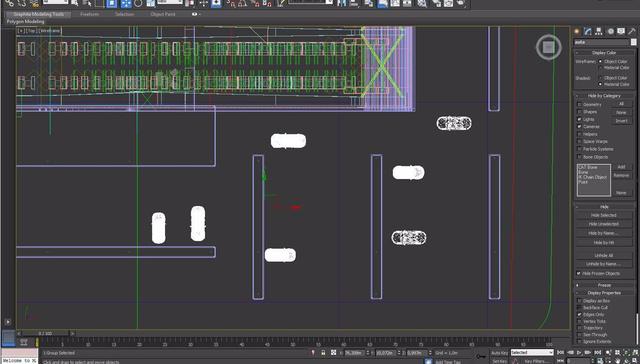This screenshot has height=364, width=640.
Task: Select the Zoom All navigation tool
Action: [618, 353]
